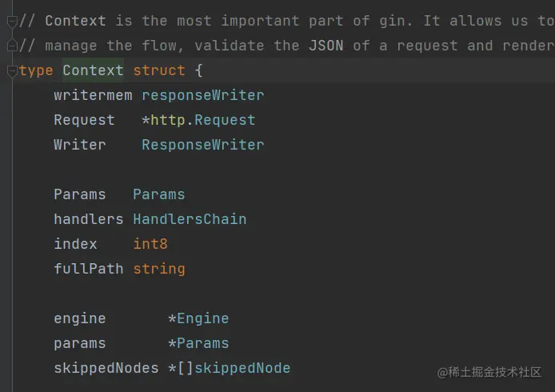
Task: Click the struct keyword
Action: [x=158, y=70]
